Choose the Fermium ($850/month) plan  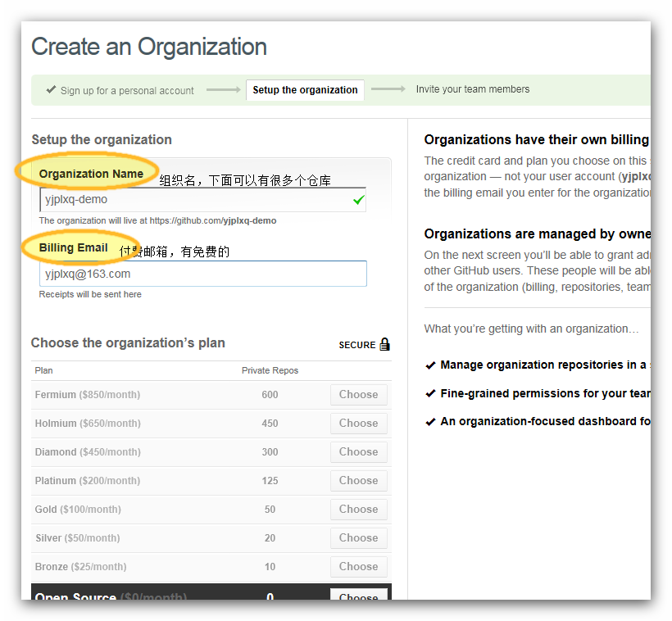[359, 395]
